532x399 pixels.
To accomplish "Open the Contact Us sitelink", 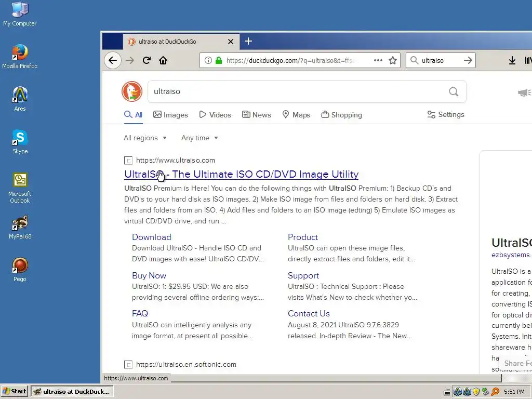I will pos(309,313).
